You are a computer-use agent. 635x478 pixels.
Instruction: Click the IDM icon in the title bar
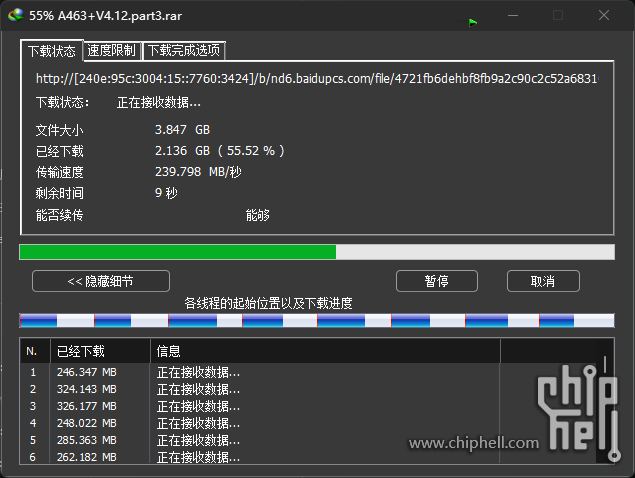pyautogui.click(x=15, y=15)
